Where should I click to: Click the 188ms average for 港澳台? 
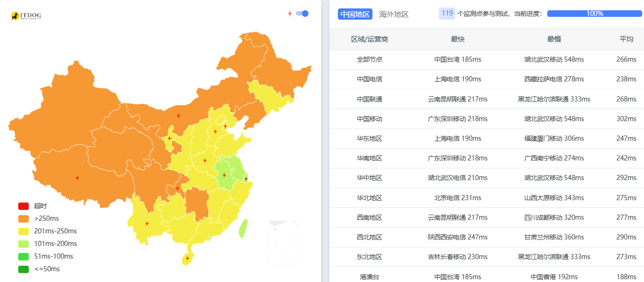(626, 277)
